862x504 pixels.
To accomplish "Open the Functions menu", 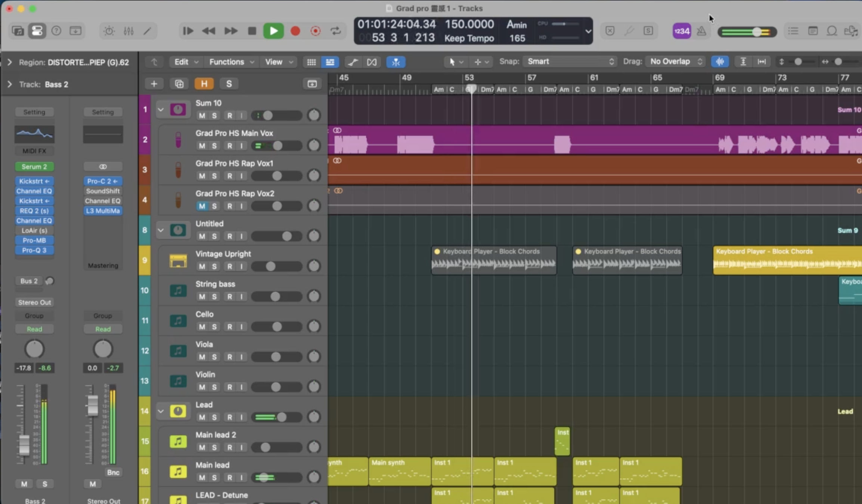I will coord(232,62).
